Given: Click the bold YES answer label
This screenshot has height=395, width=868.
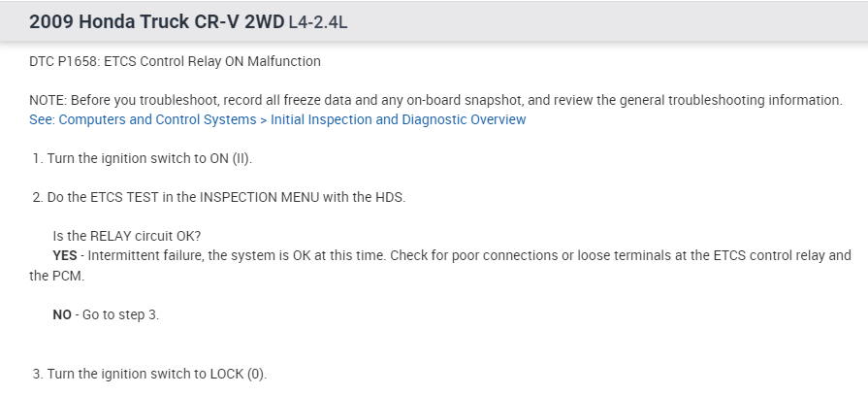Looking at the screenshot, I should click(64, 256).
